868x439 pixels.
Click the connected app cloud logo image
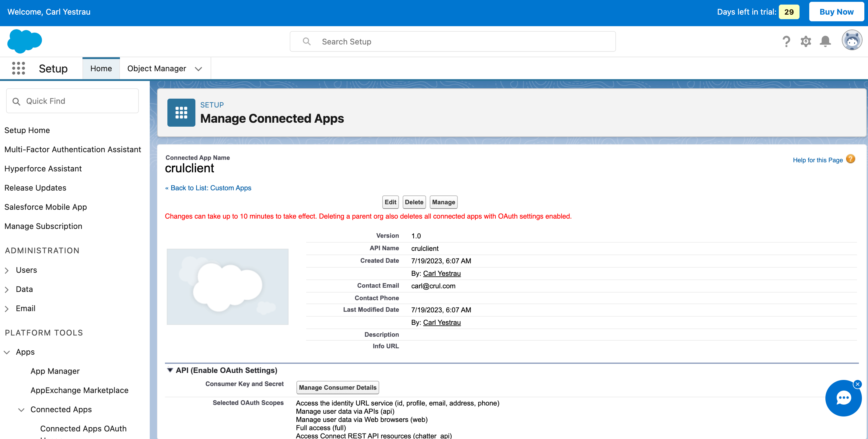click(227, 286)
